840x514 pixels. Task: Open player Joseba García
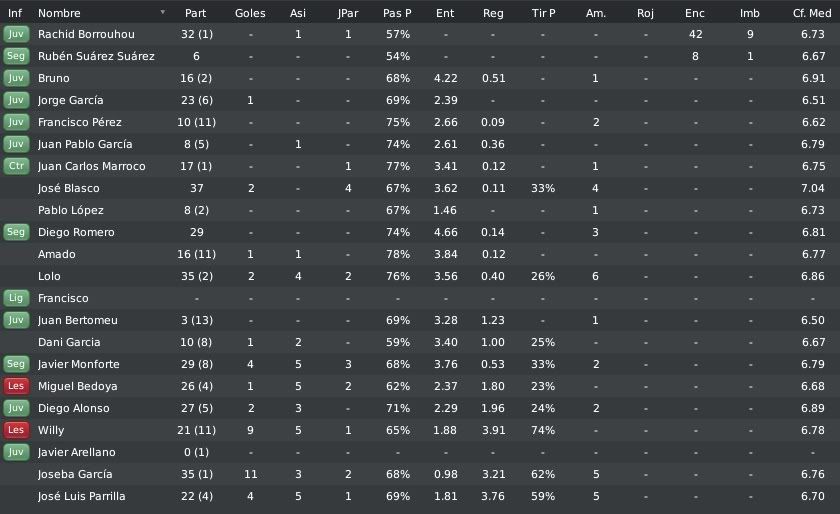[75, 474]
